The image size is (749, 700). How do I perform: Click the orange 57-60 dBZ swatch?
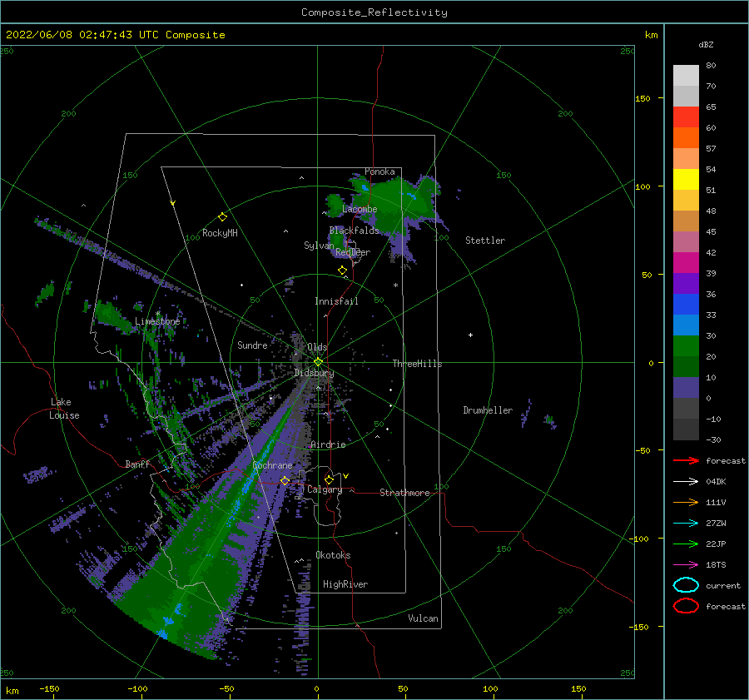[686, 137]
